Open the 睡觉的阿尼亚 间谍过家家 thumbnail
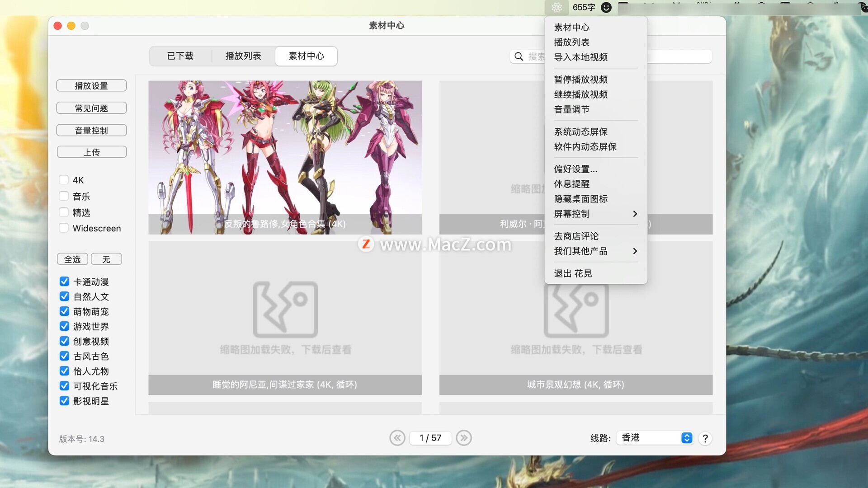868x488 pixels. click(x=285, y=318)
